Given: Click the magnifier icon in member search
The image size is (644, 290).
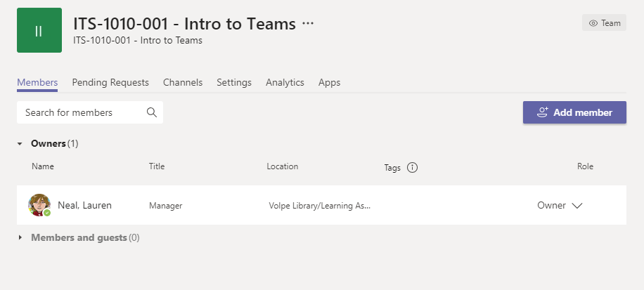Looking at the screenshot, I should pos(151,112).
